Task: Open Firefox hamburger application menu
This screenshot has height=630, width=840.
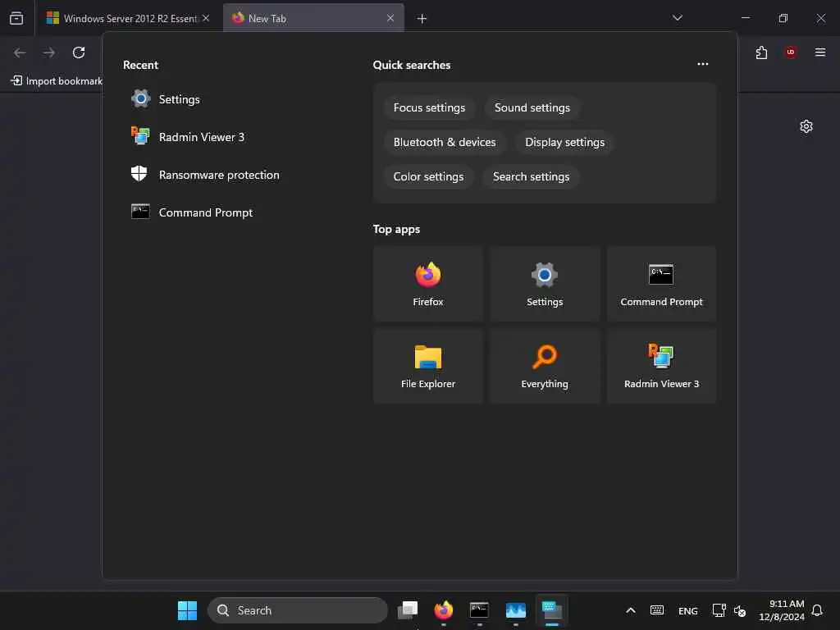Action: [x=820, y=52]
